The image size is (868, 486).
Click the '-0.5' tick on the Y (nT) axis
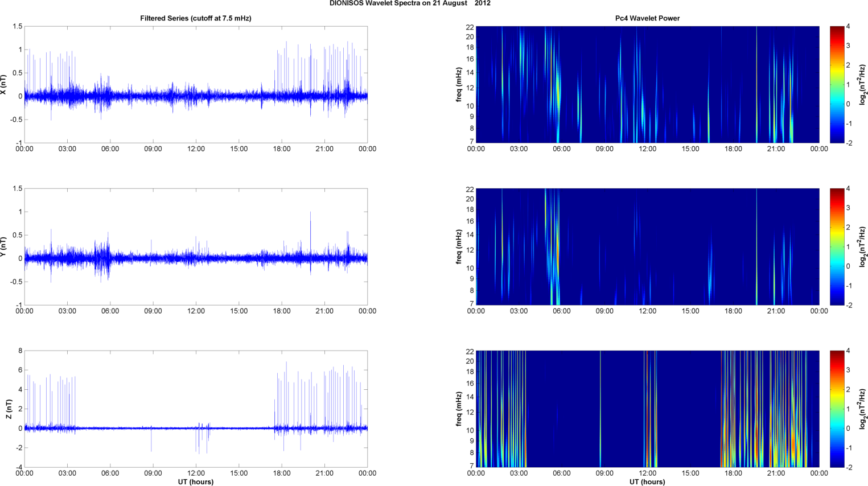[x=16, y=282]
